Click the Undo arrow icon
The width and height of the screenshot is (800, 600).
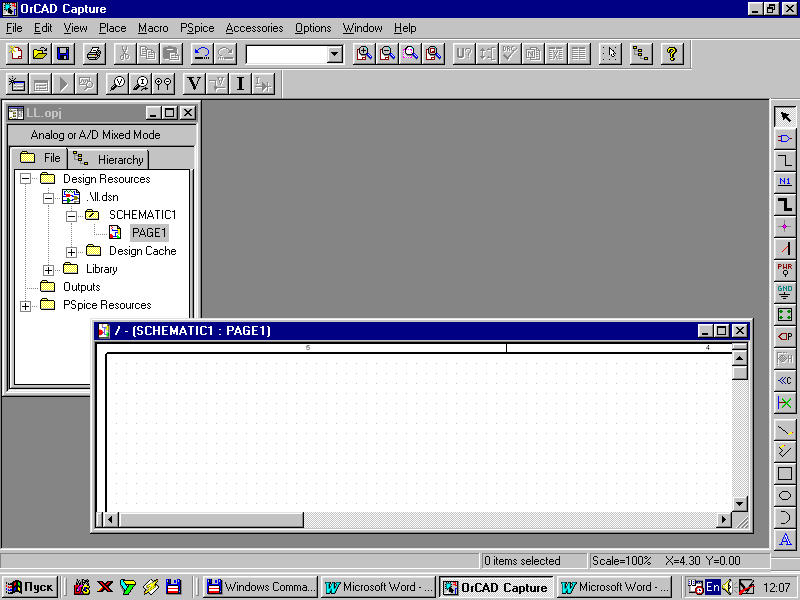click(x=202, y=54)
